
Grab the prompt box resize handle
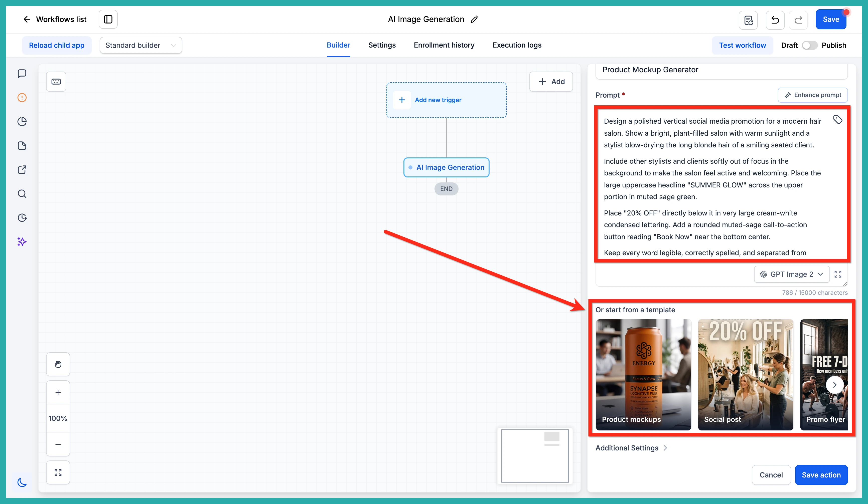845,284
